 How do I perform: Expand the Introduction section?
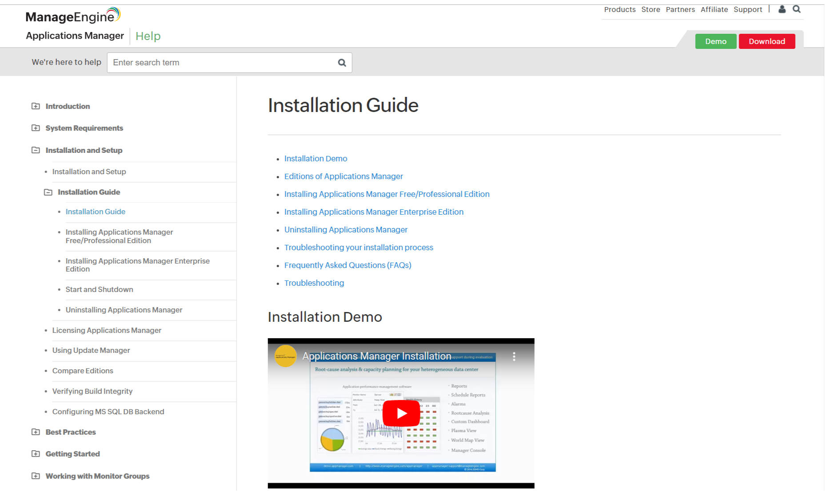point(36,106)
